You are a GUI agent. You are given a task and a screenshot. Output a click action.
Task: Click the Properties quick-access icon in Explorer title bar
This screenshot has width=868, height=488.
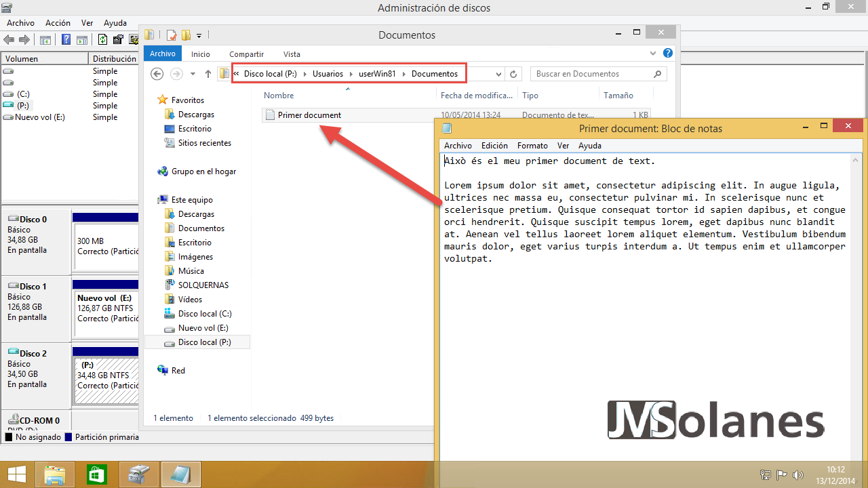172,35
